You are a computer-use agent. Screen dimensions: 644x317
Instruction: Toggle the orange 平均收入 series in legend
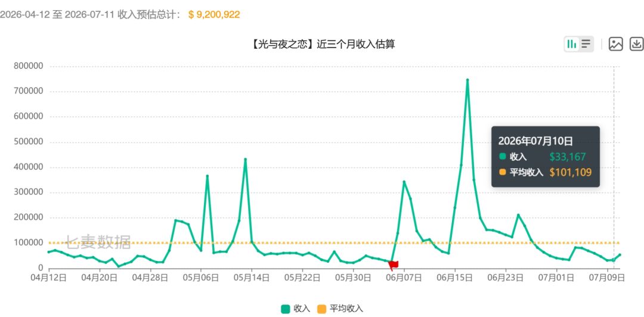click(340, 309)
